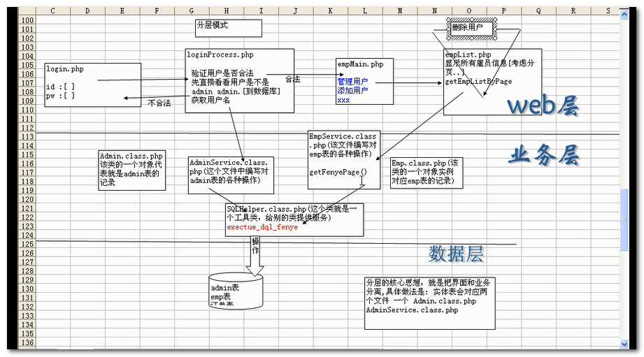Select row header 100

coord(27,20)
